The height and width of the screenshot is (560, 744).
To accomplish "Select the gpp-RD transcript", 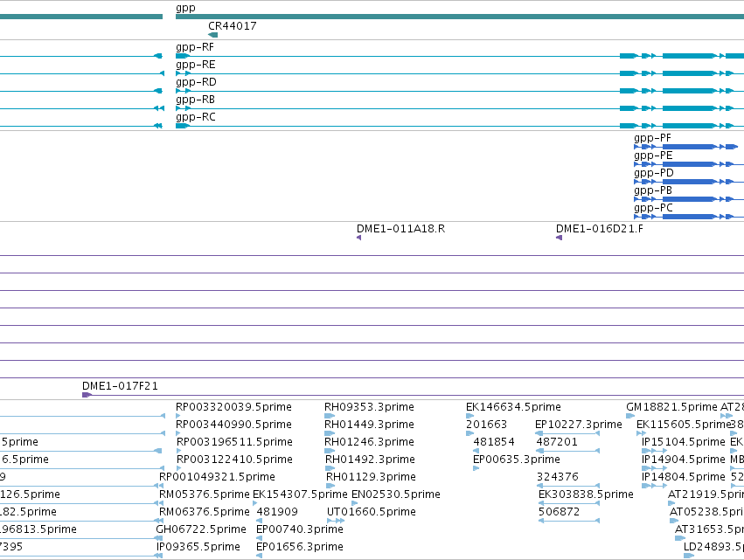I will [196, 82].
